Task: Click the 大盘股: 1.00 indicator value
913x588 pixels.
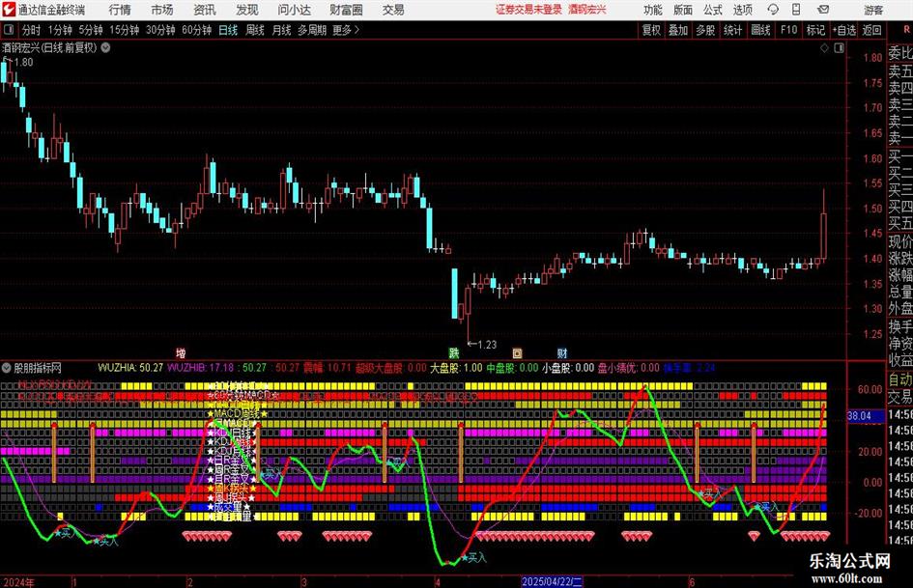Action: tap(456, 368)
